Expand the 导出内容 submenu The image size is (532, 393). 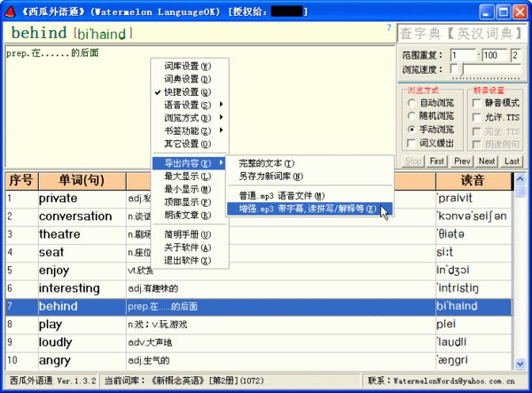tap(190, 163)
